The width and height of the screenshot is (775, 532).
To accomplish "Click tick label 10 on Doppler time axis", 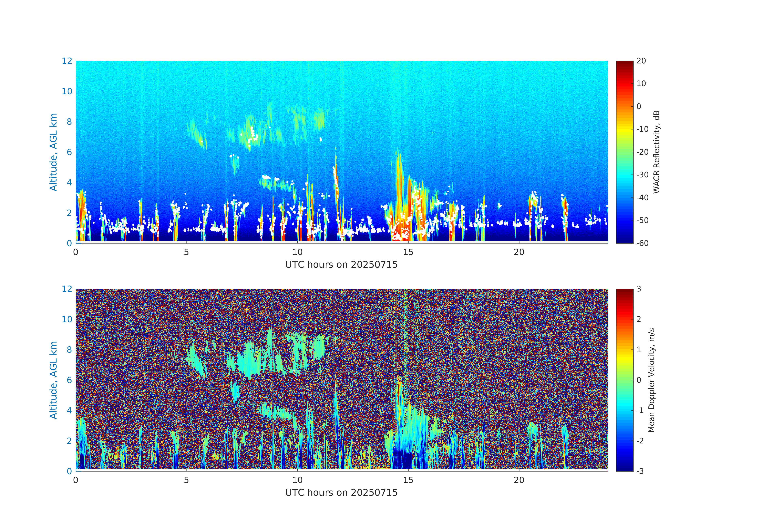I will point(297,480).
